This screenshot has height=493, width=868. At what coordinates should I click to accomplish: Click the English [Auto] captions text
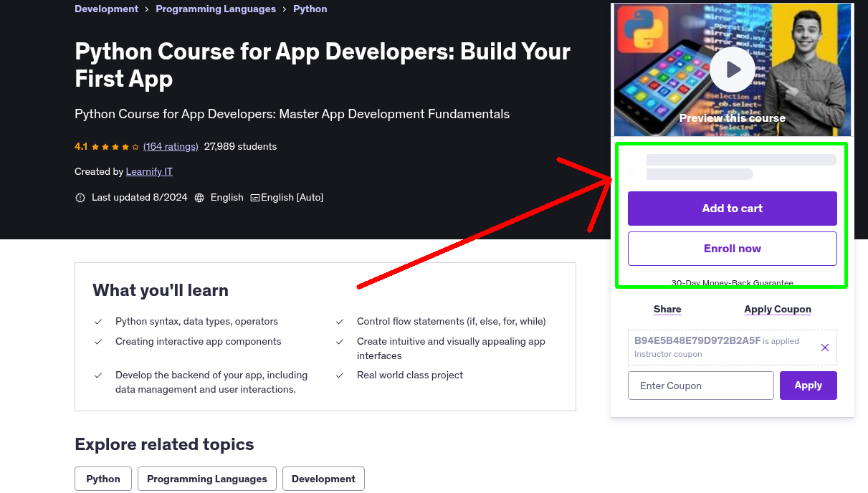tap(292, 198)
